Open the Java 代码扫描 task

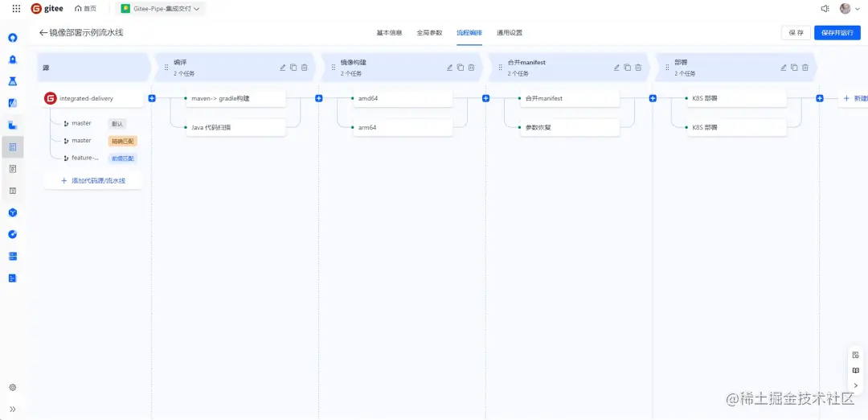tap(235, 127)
